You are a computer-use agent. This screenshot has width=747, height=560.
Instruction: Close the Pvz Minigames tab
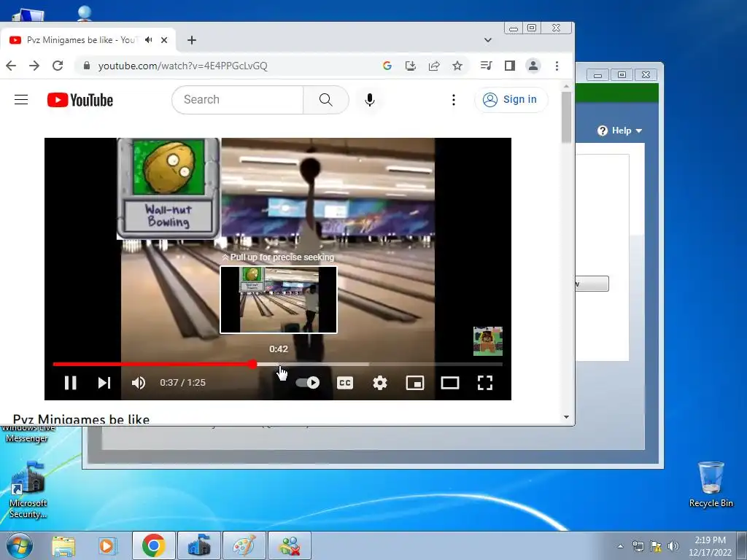point(164,40)
